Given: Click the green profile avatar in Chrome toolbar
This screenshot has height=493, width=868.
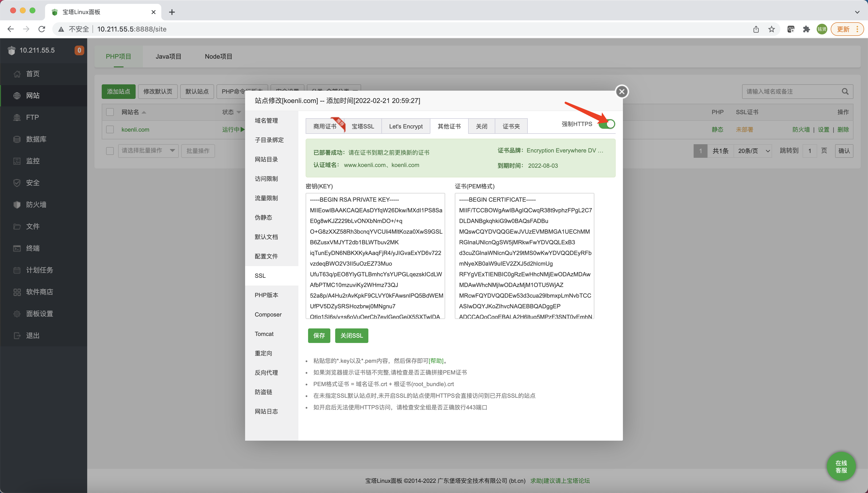Looking at the screenshot, I should [822, 29].
